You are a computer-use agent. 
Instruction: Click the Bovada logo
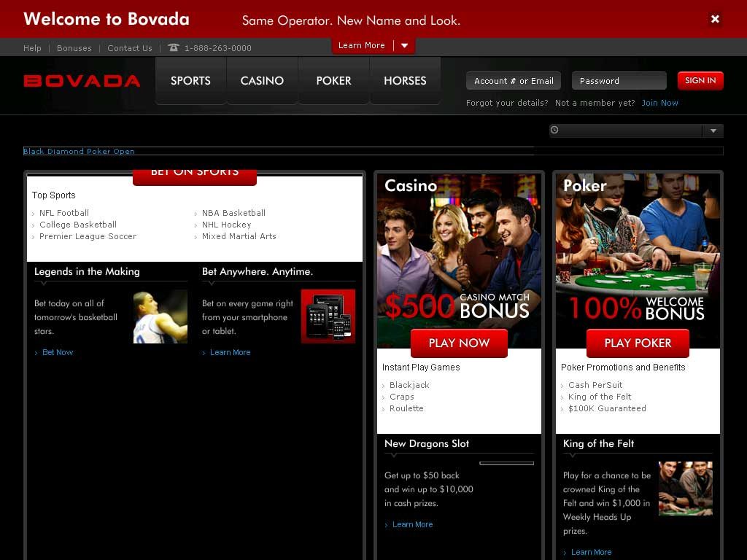tap(82, 81)
